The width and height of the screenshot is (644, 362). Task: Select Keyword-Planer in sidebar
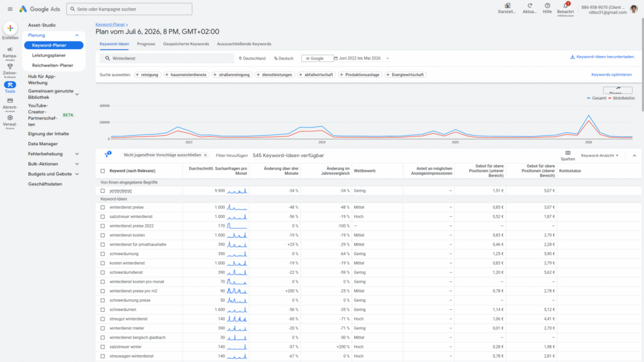[54, 45]
